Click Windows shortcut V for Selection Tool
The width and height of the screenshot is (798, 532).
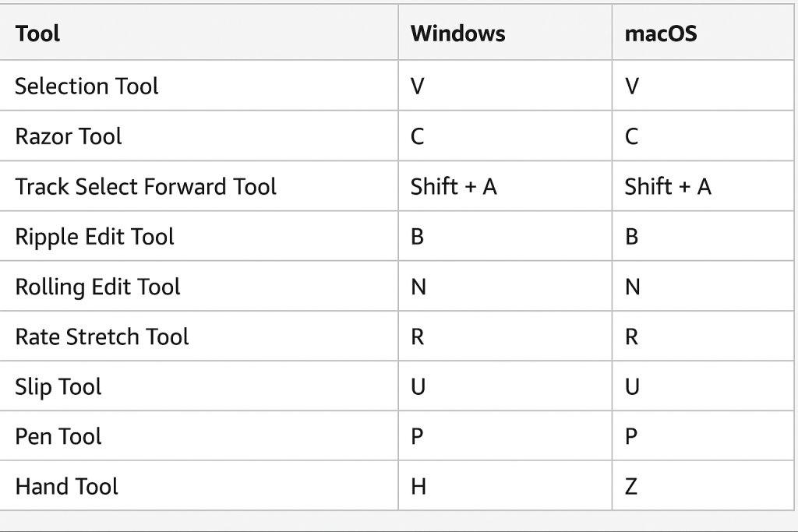[x=418, y=86]
